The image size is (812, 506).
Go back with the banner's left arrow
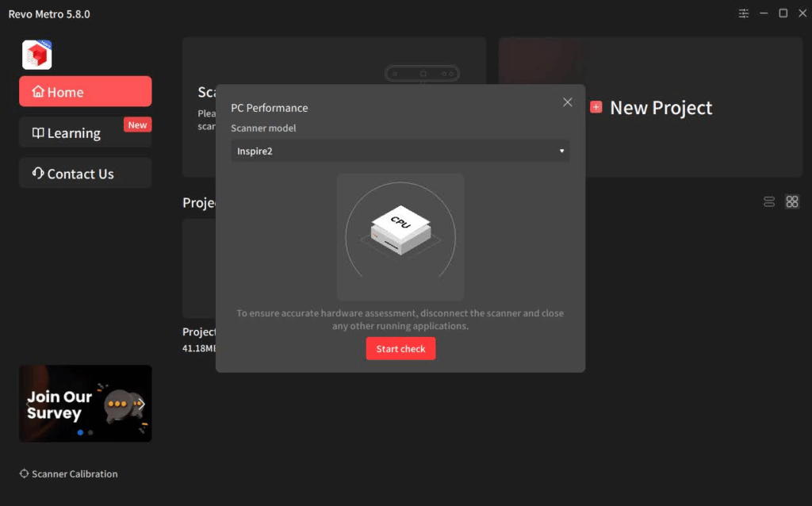[28, 404]
